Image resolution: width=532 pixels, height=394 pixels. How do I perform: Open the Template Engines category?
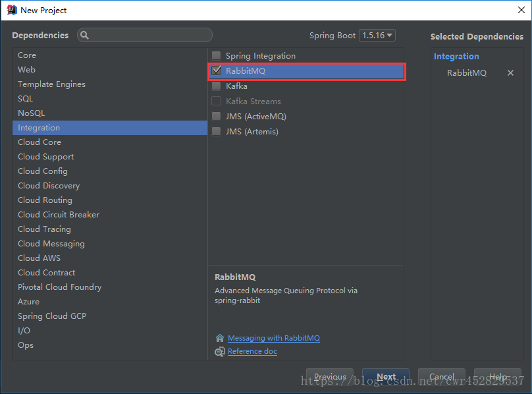point(109,84)
